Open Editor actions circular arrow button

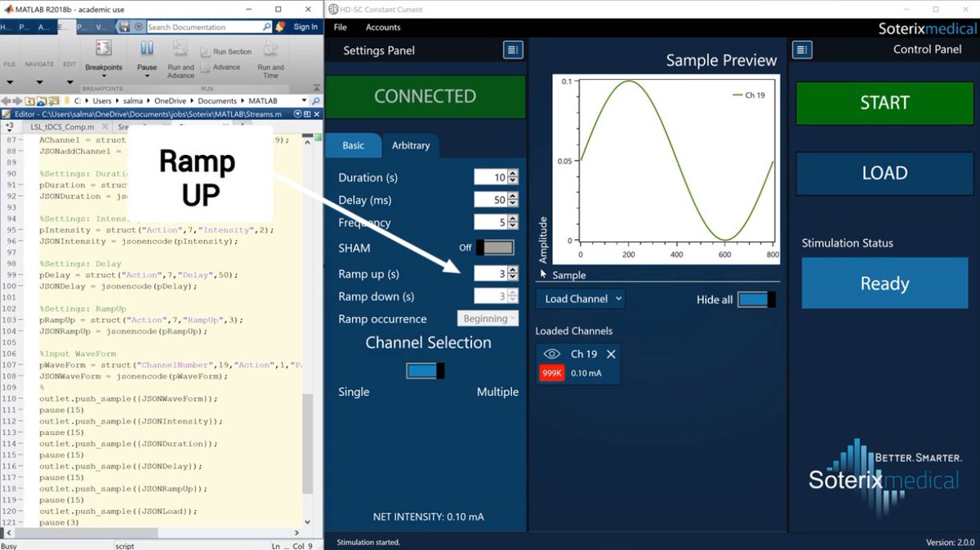[x=297, y=114]
